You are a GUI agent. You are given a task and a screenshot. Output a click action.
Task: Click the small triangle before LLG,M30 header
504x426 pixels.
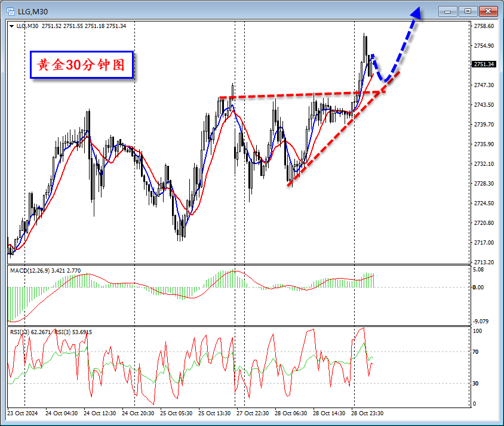pos(12,26)
